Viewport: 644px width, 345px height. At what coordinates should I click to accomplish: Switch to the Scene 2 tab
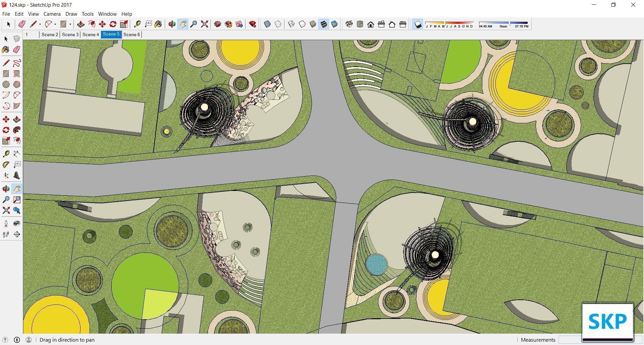[50, 34]
